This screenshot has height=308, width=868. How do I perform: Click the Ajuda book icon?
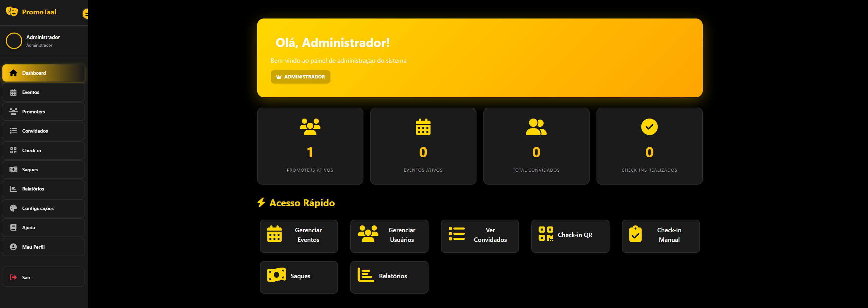tap(13, 227)
